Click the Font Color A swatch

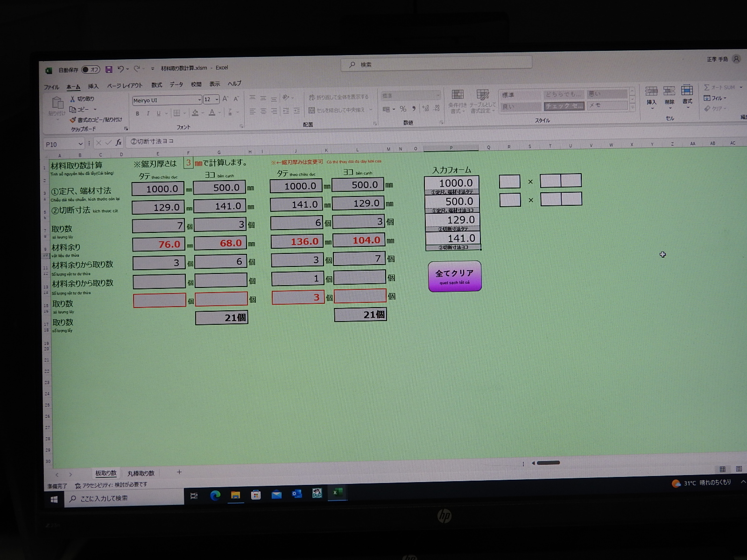(x=212, y=112)
